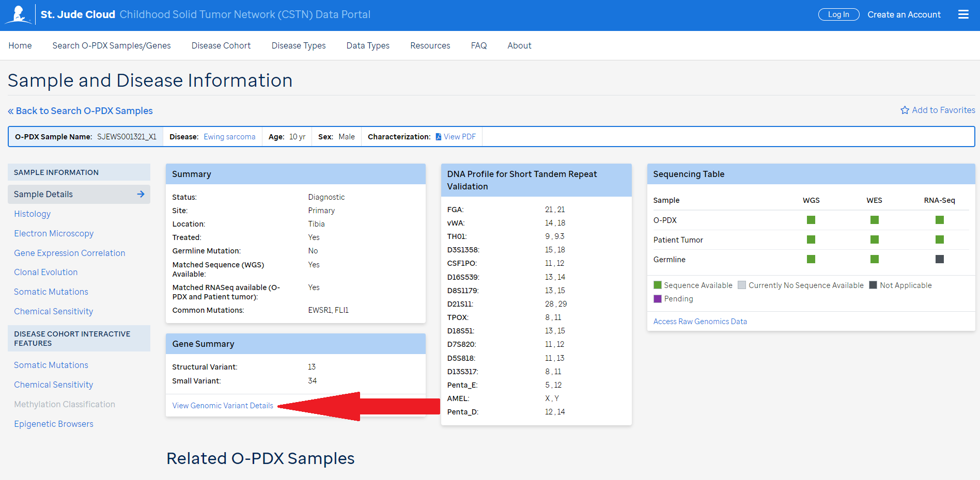Click Small Variant count 34
The image size is (980, 480).
[312, 381]
